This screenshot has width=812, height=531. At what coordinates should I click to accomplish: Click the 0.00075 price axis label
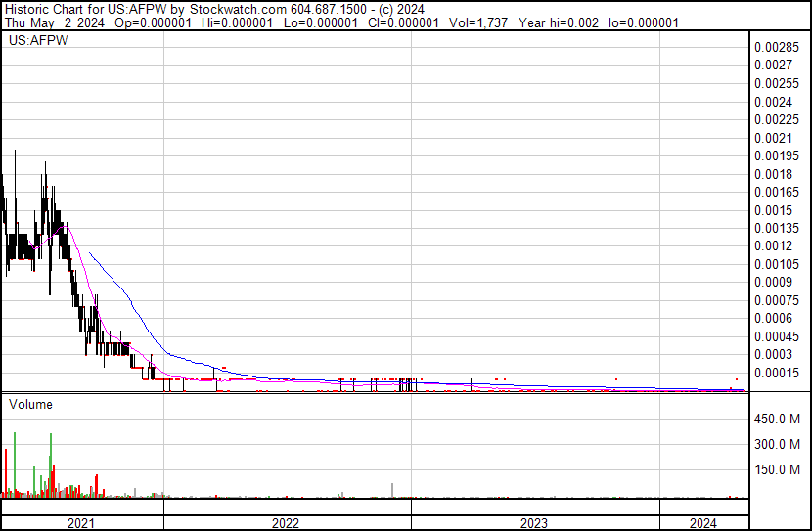[x=777, y=300]
